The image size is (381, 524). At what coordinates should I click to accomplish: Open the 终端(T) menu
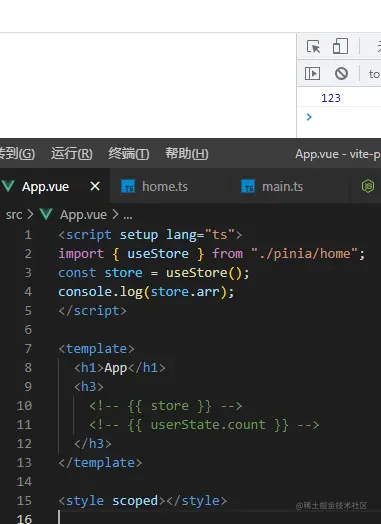(129, 154)
